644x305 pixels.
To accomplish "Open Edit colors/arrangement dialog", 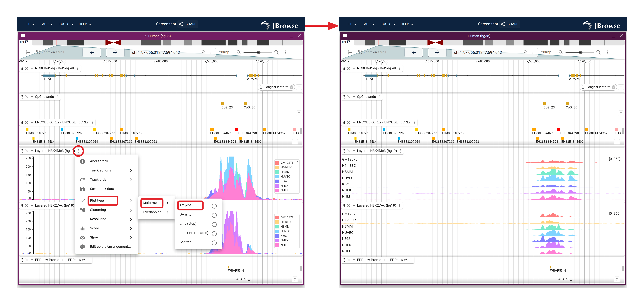I will click(x=107, y=247).
